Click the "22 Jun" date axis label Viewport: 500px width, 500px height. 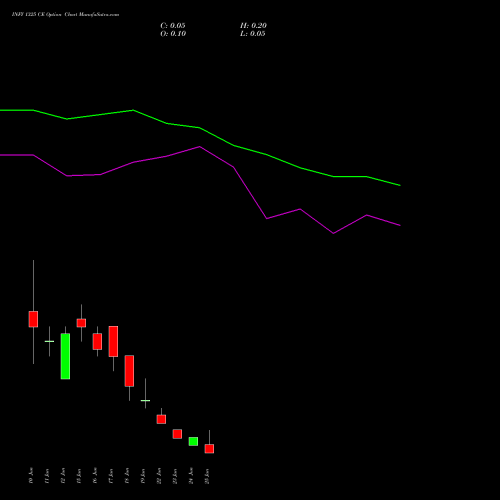pyautogui.click(x=159, y=476)
